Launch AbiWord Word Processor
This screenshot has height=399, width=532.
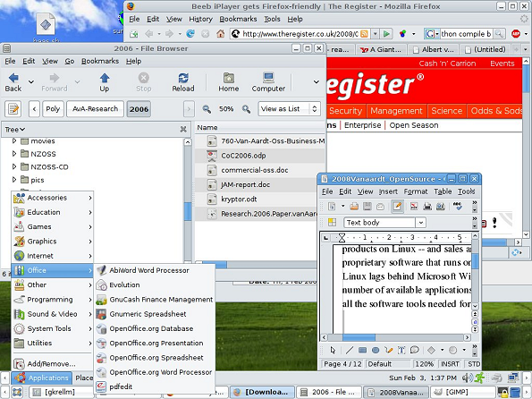click(155, 270)
